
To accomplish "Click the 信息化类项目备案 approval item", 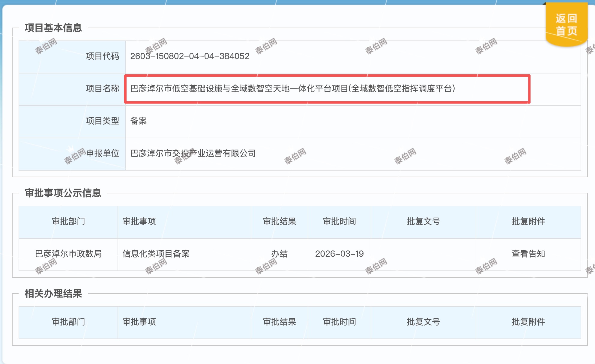I will (156, 254).
